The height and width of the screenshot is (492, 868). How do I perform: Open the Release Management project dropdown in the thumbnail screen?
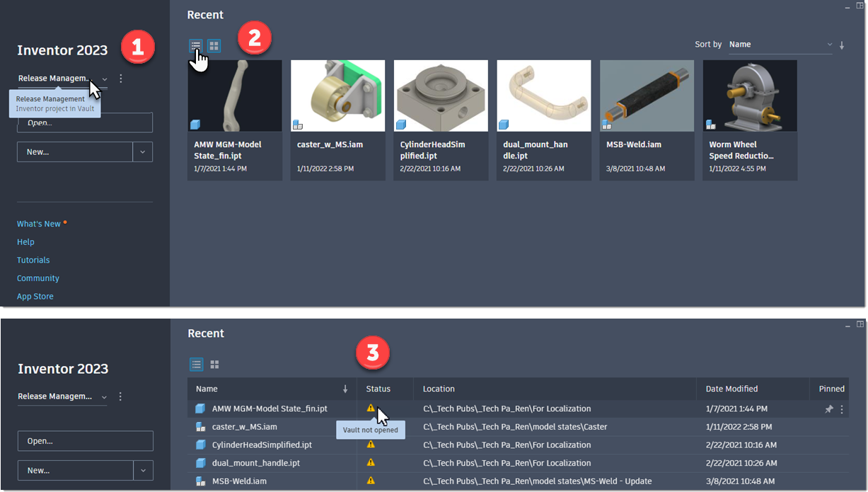63,79
